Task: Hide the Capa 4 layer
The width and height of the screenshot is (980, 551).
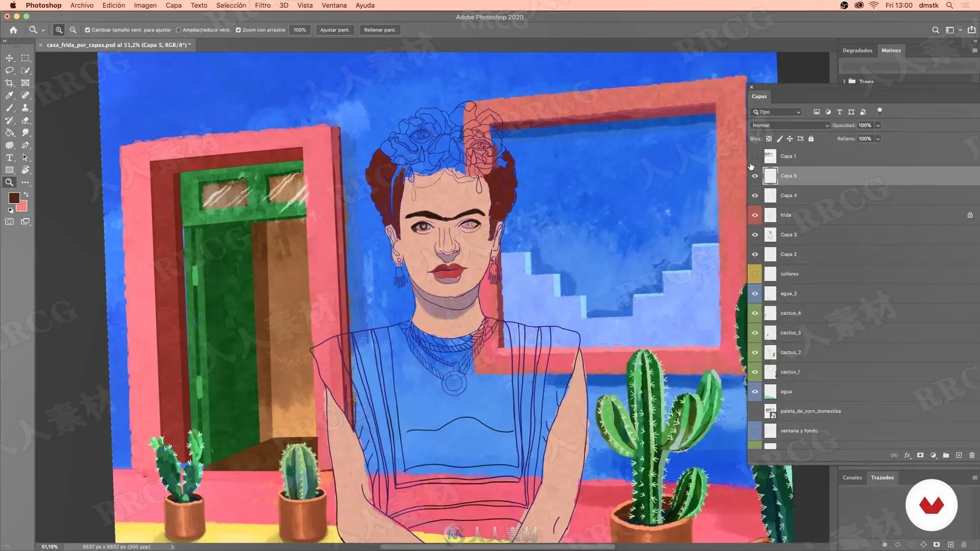Action: pos(755,195)
